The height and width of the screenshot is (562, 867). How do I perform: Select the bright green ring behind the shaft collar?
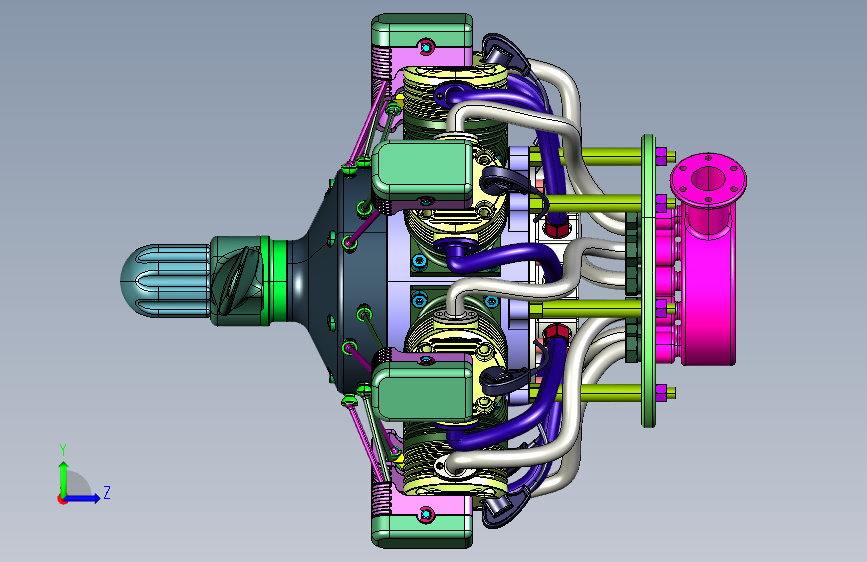click(x=279, y=280)
